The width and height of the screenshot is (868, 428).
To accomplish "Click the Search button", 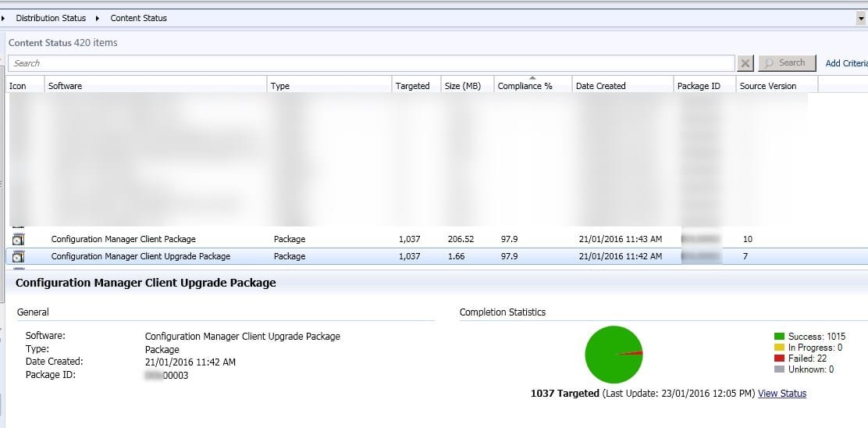I will coord(787,63).
